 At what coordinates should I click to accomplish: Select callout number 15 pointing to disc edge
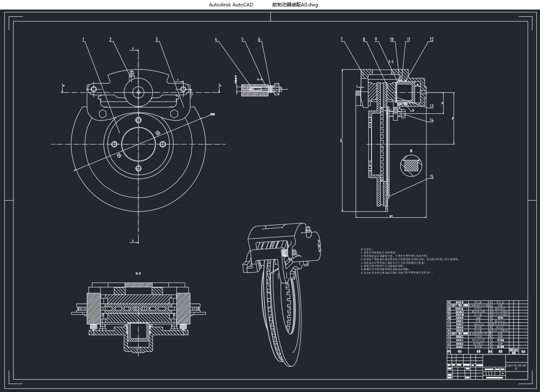coord(431,177)
